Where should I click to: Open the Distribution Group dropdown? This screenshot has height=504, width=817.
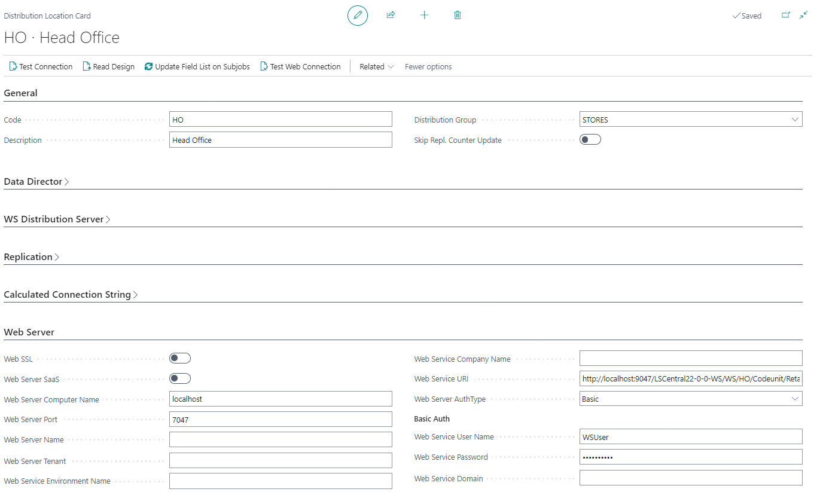pyautogui.click(x=690, y=120)
